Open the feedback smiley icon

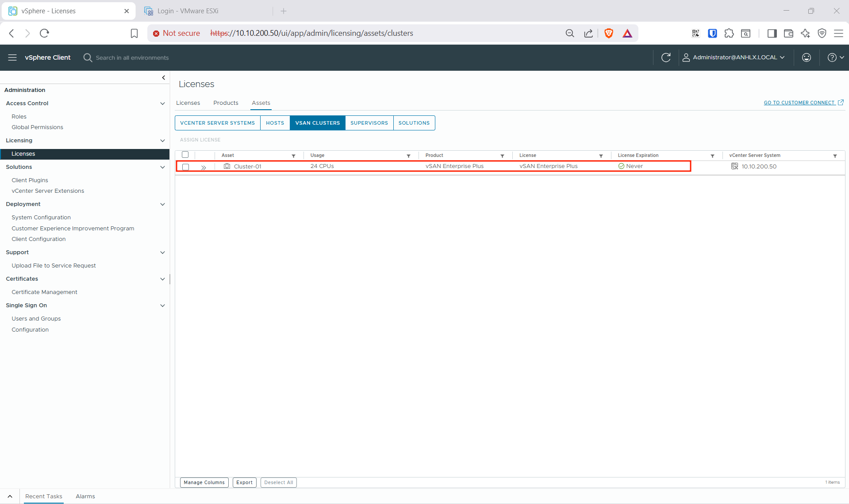(x=807, y=57)
